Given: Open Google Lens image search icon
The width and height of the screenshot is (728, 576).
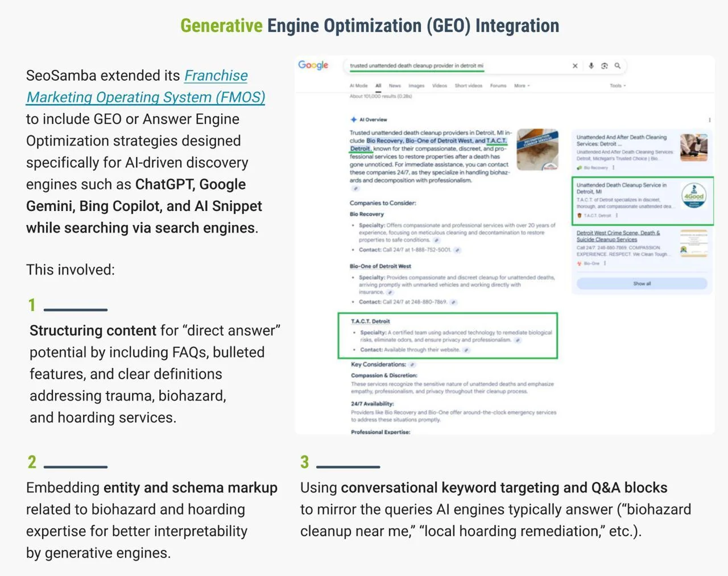Looking at the screenshot, I should 604,66.
